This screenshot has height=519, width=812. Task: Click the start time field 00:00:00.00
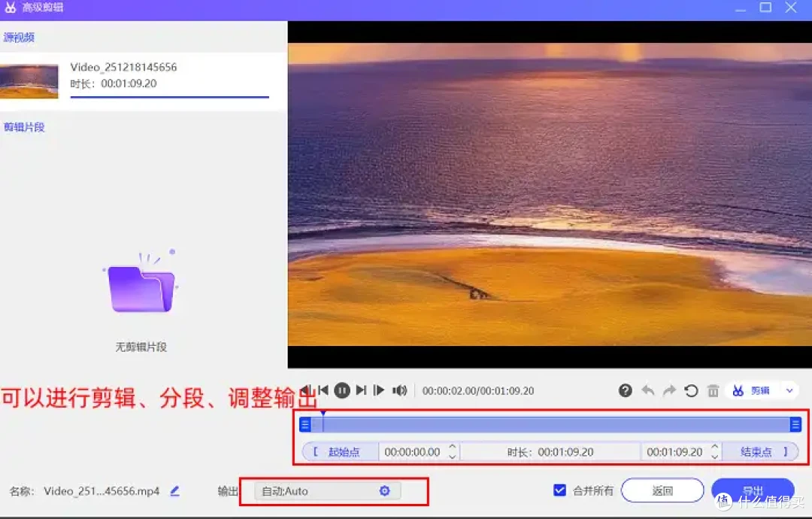pos(412,452)
